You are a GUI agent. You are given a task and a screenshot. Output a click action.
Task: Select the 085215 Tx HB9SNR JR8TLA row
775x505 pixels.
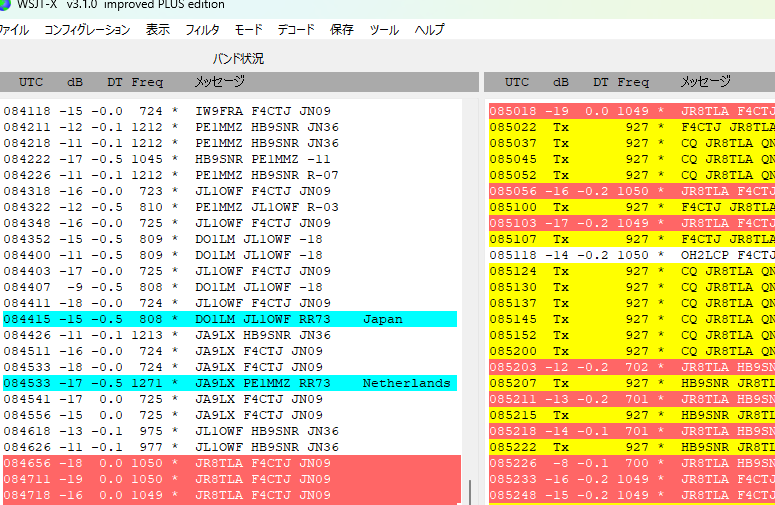632,415
